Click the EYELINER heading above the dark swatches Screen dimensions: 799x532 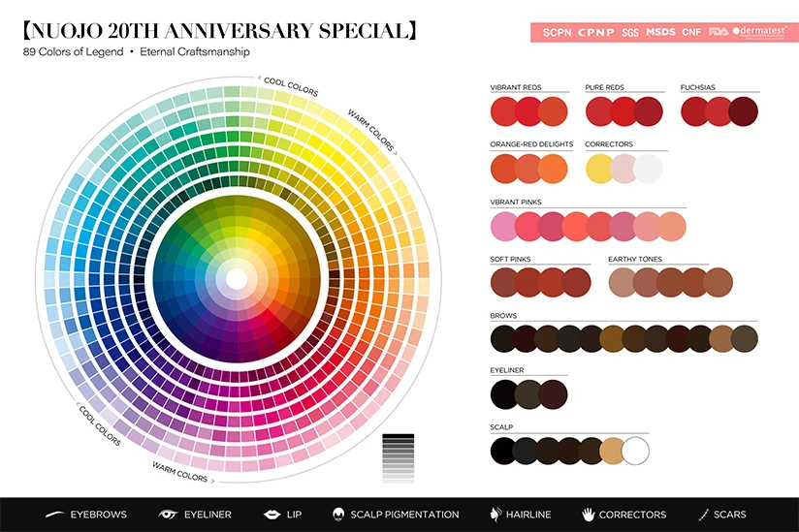point(507,370)
